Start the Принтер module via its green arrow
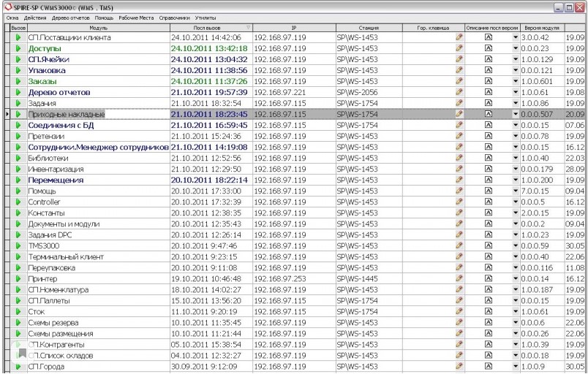 (18, 278)
